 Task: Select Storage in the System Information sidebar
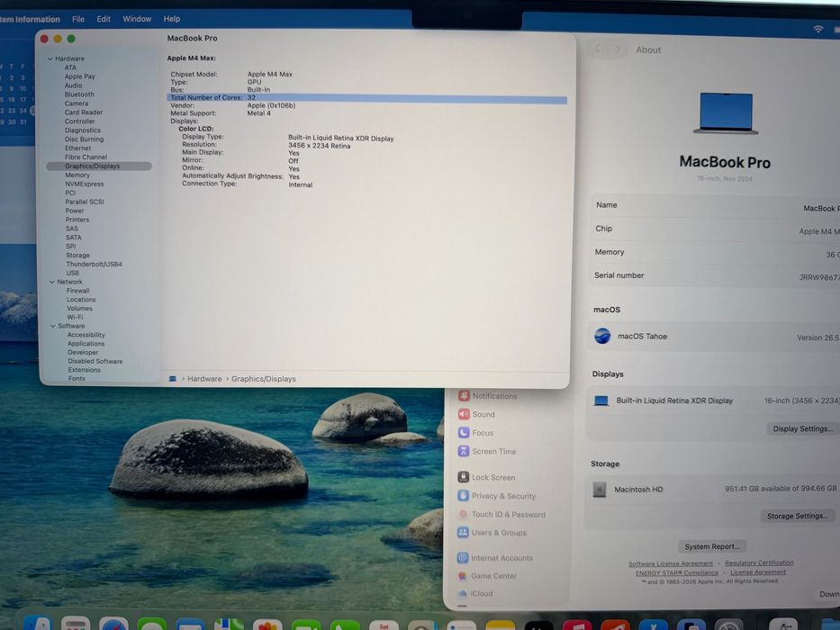click(77, 256)
